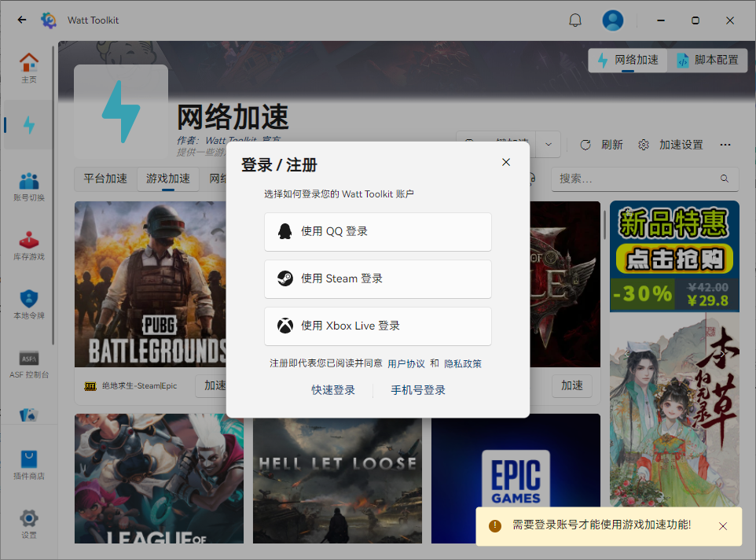Open Library Games (库存游戏) in sidebar
This screenshot has width=756, height=560.
click(x=29, y=245)
